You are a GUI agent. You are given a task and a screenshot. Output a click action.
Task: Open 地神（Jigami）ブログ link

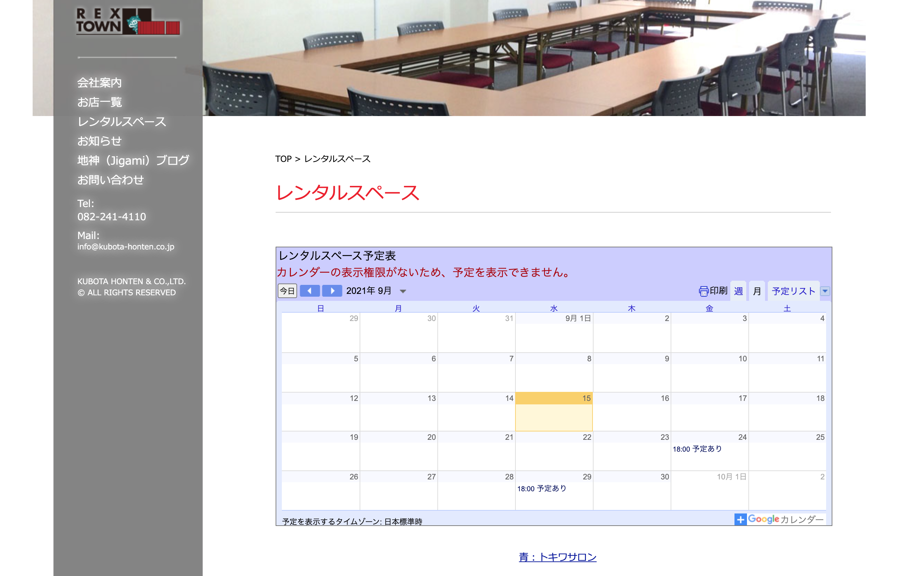(x=133, y=161)
